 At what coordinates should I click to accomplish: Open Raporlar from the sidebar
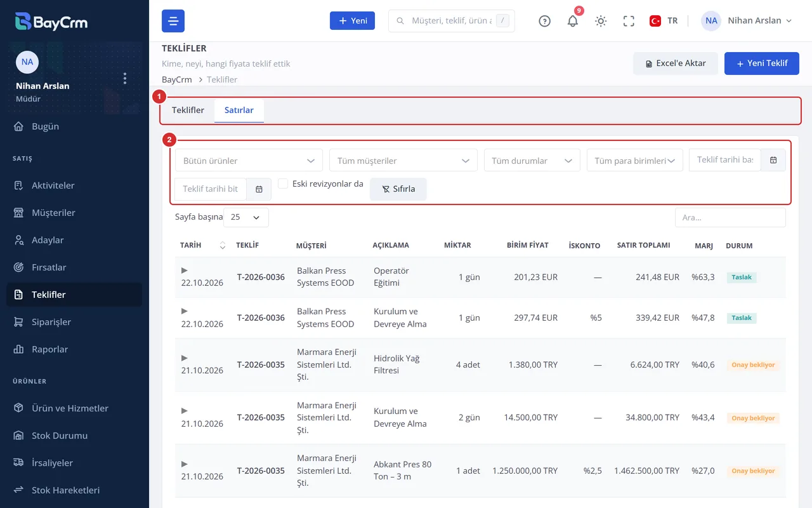point(74,349)
